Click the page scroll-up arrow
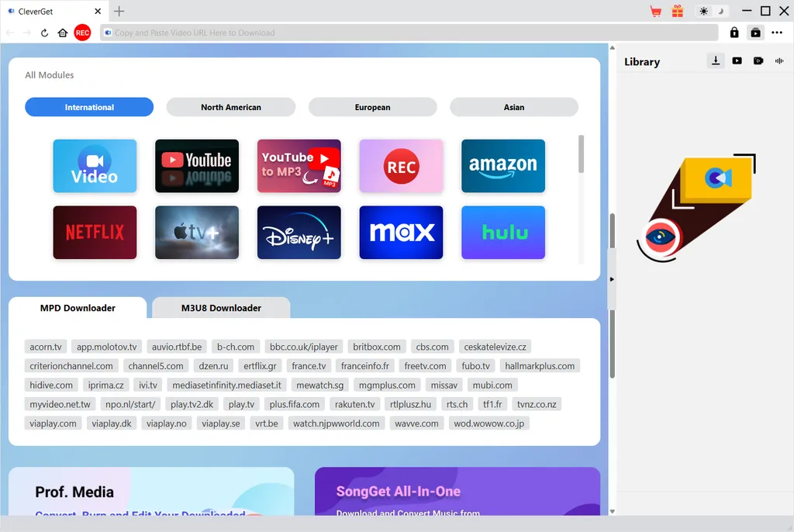Image resolution: width=794 pixels, height=532 pixels. (x=613, y=47)
